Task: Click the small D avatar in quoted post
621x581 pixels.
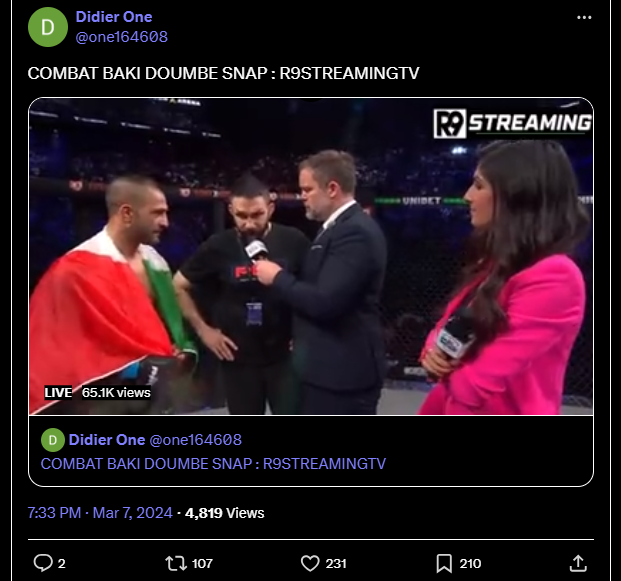Action: point(53,440)
